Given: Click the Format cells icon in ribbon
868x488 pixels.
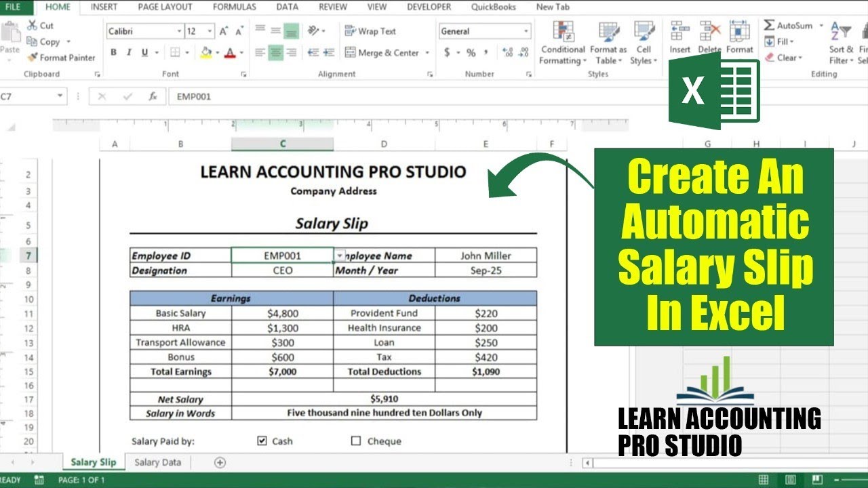Looking at the screenshot, I should pos(739,31).
